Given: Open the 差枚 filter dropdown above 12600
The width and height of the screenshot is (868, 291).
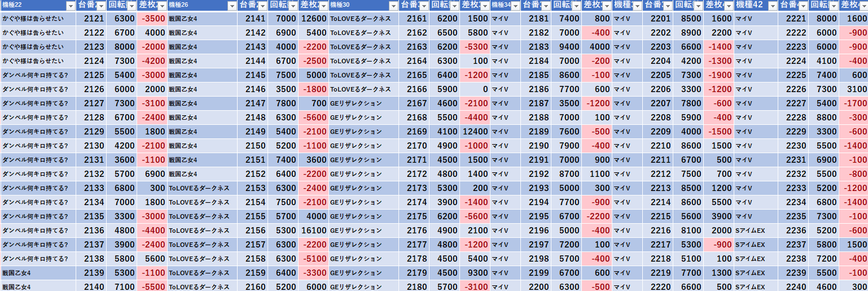Looking at the screenshot, I should pyautogui.click(x=323, y=6).
